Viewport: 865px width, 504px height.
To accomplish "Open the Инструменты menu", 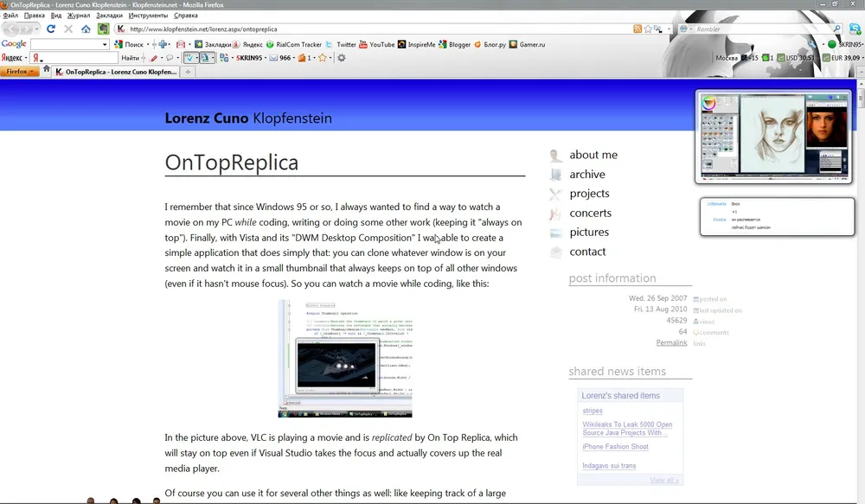I will (148, 16).
